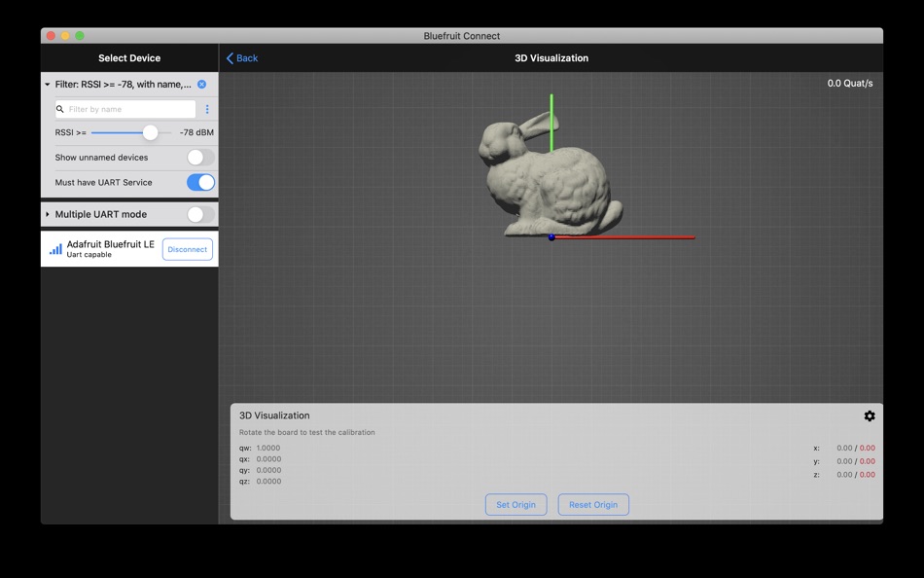Click the 0.0 Quat/s rate readout
Screen dimensions: 924x578
850,83
